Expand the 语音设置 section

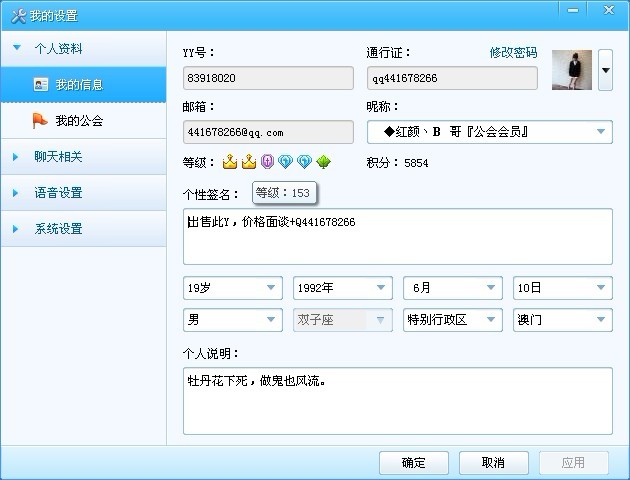coord(84,193)
